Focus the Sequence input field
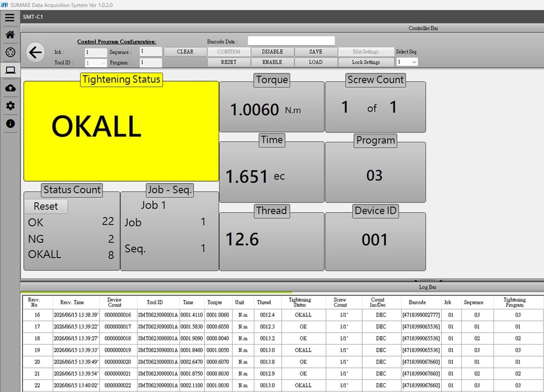The width and height of the screenshot is (544, 392). click(x=151, y=51)
